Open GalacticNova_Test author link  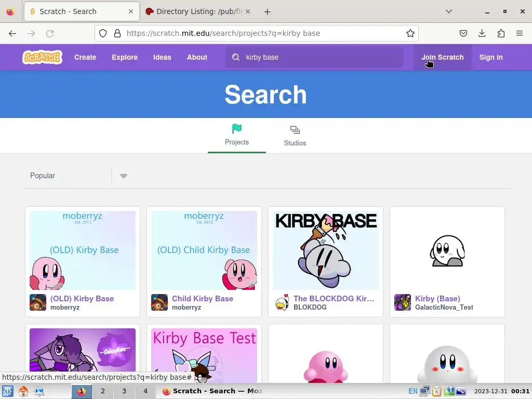(x=444, y=308)
